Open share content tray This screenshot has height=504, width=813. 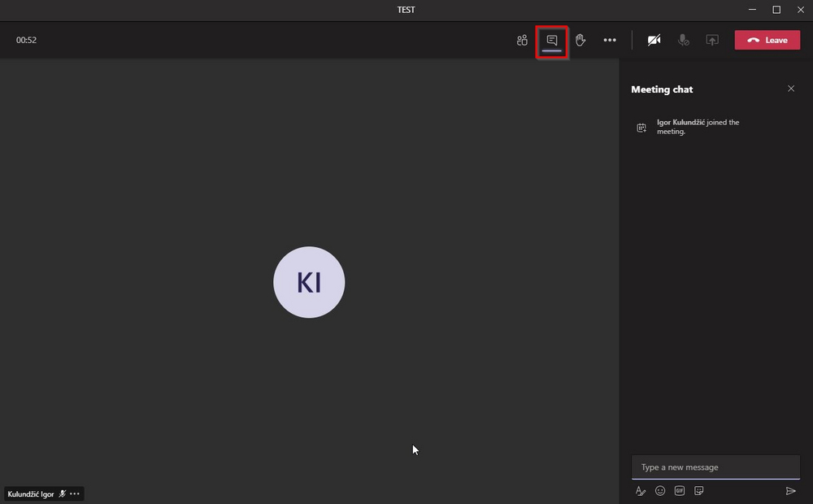coord(712,40)
